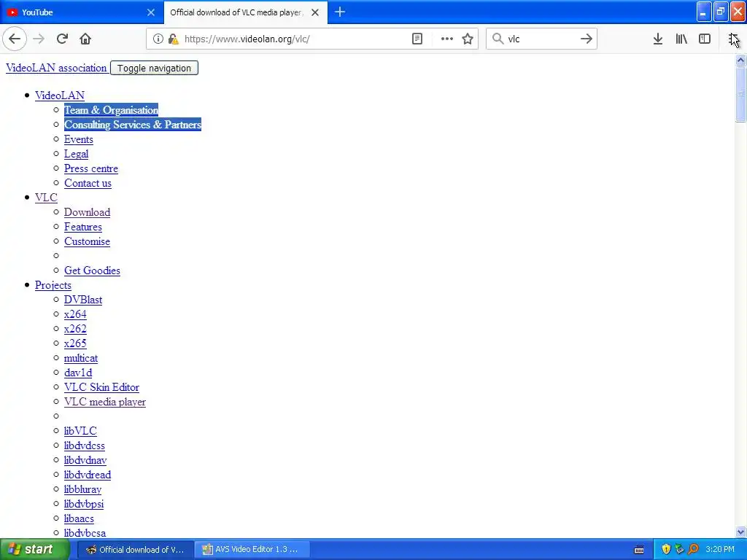Open the downloads panel
Image resolution: width=747 pixels, height=560 pixels.
[658, 39]
